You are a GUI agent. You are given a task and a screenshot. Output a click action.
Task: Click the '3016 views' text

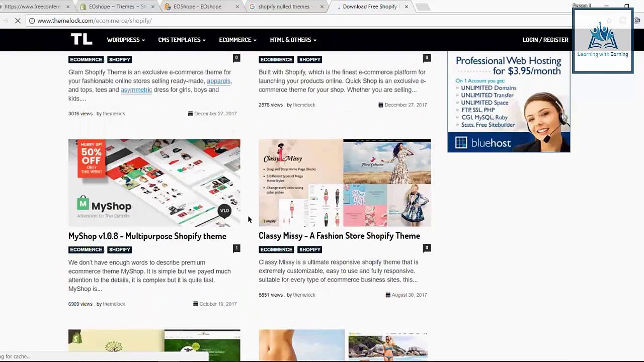pyautogui.click(x=80, y=114)
